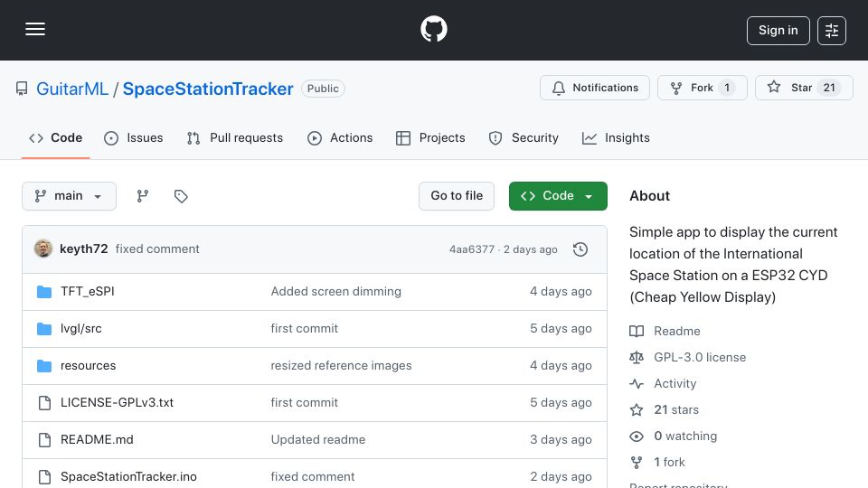Star the repository

tap(804, 88)
